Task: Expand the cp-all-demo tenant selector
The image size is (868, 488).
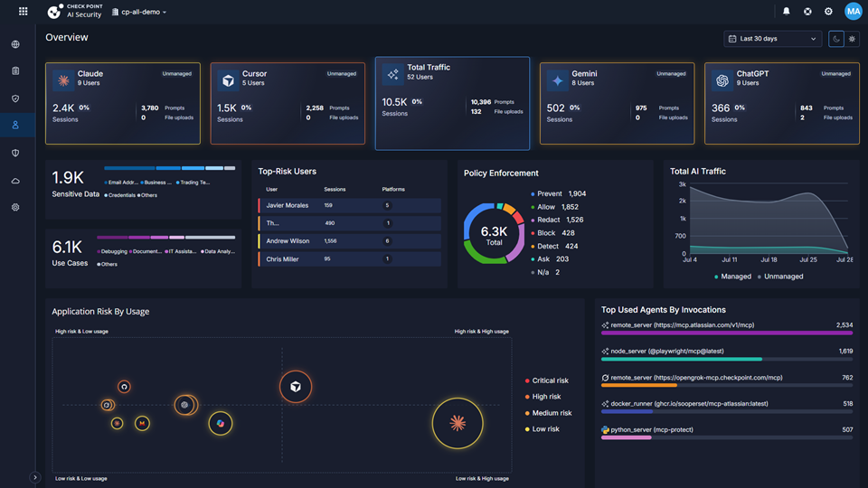Action: tap(139, 12)
